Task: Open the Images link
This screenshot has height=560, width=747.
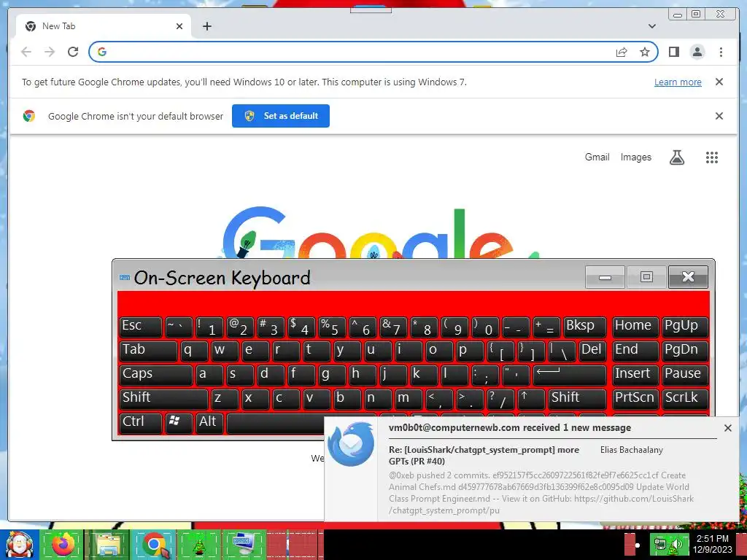Action: 635,157
